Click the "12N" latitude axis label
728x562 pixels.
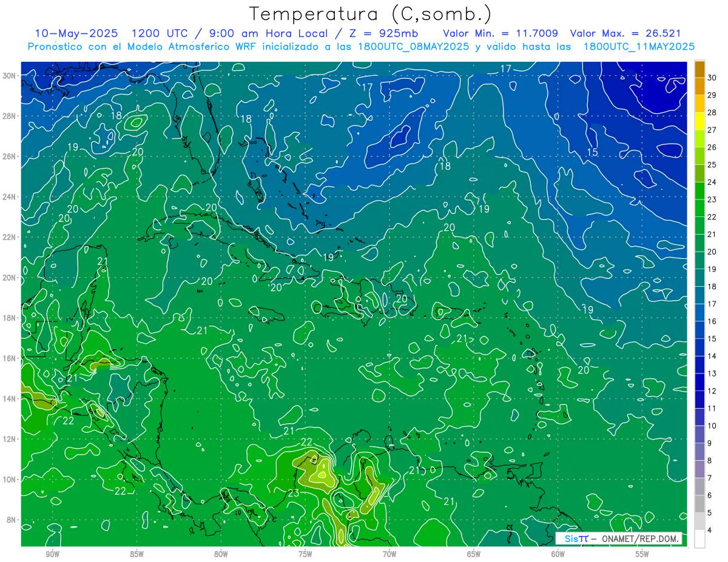[10, 439]
